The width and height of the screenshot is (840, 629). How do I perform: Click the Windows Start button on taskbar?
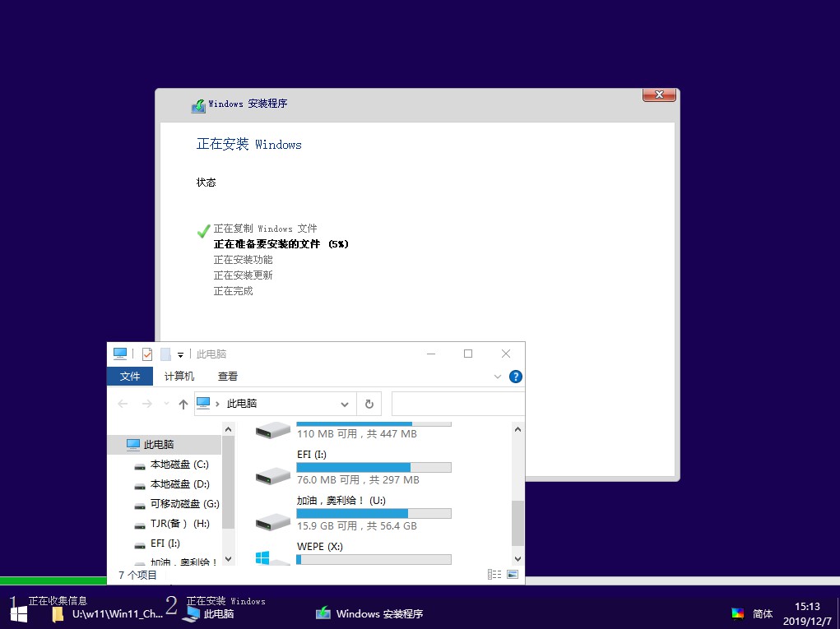click(19, 614)
